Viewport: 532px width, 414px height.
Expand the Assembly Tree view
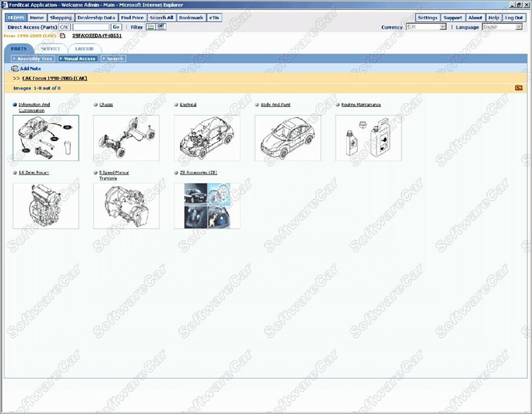pyautogui.click(x=32, y=59)
